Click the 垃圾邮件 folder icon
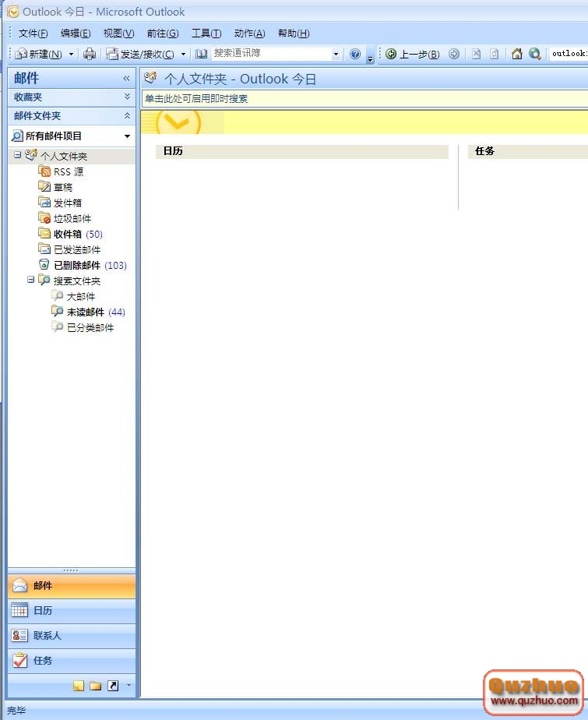 coord(44,218)
